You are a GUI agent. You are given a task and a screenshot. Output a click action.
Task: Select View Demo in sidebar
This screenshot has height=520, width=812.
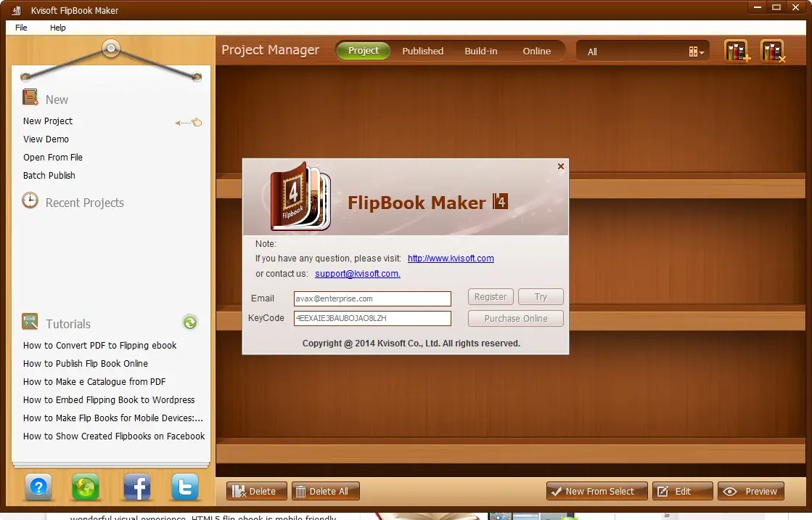46,139
